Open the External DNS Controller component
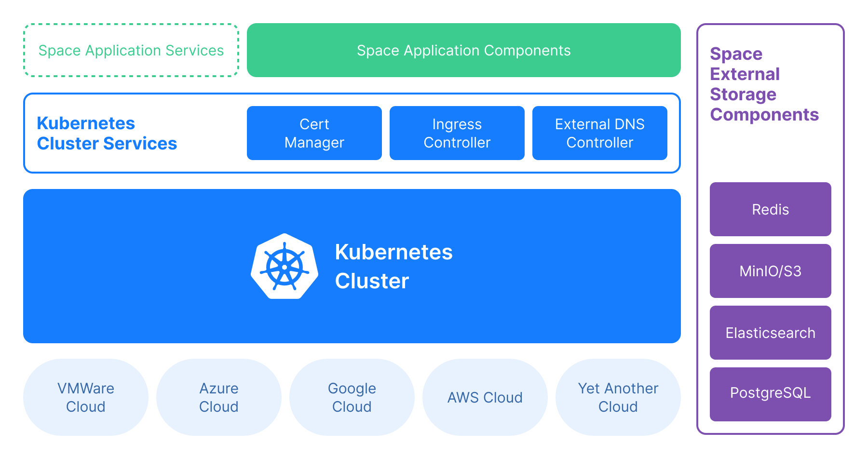 pos(599,133)
